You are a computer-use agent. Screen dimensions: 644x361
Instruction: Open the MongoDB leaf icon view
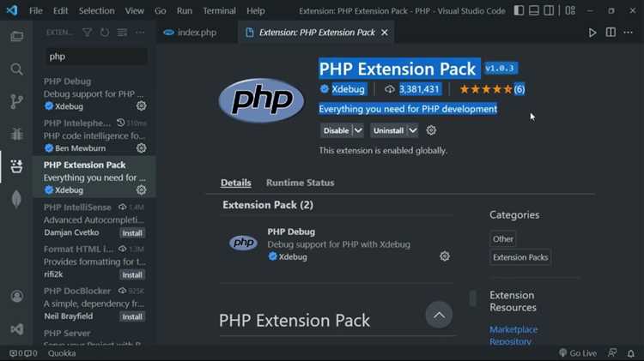(x=17, y=200)
